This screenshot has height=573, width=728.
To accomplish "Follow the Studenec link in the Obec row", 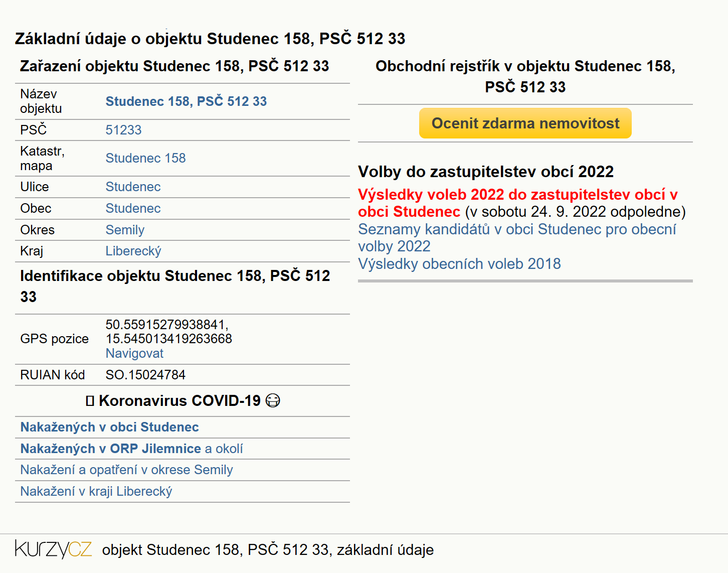I will point(133,208).
